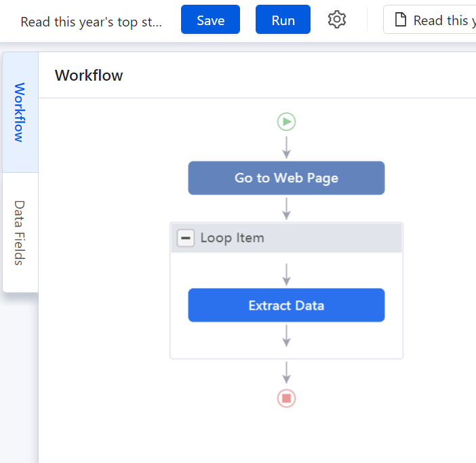This screenshot has width=476, height=463.
Task: Collapse the Loop Item box
Action: pyautogui.click(x=186, y=238)
